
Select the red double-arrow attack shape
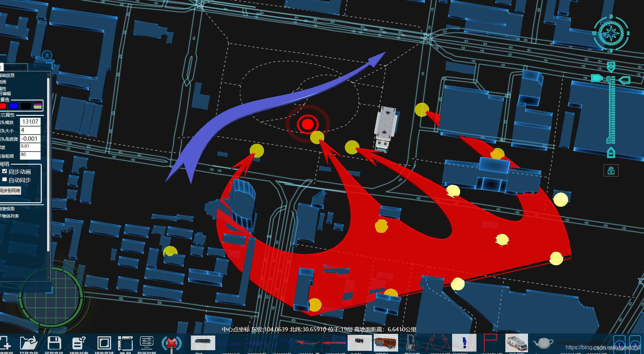(x=438, y=343)
